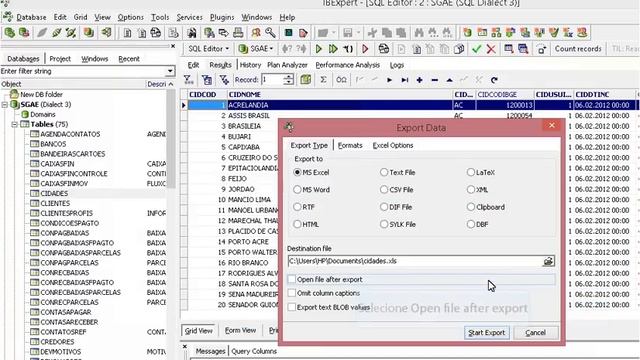Viewport: 640px width, 360px height.
Task: Click the Next record arrow in grid navigator
Action: (389, 80)
